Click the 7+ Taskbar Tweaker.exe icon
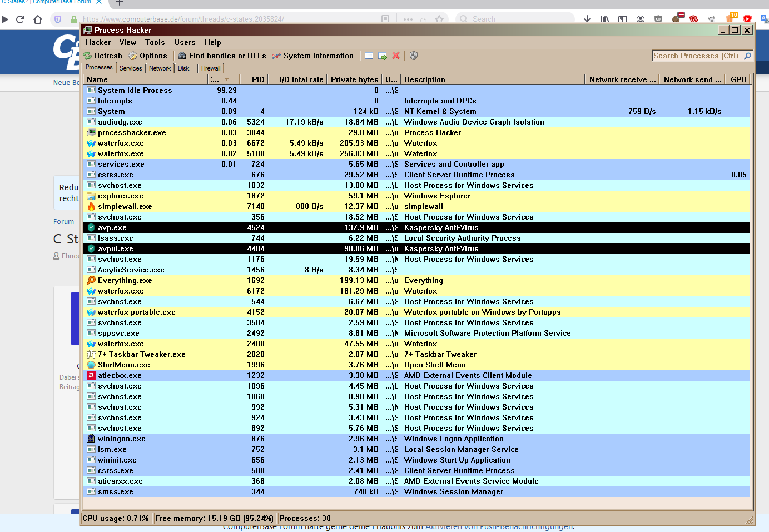This screenshot has height=532, width=769. point(91,354)
